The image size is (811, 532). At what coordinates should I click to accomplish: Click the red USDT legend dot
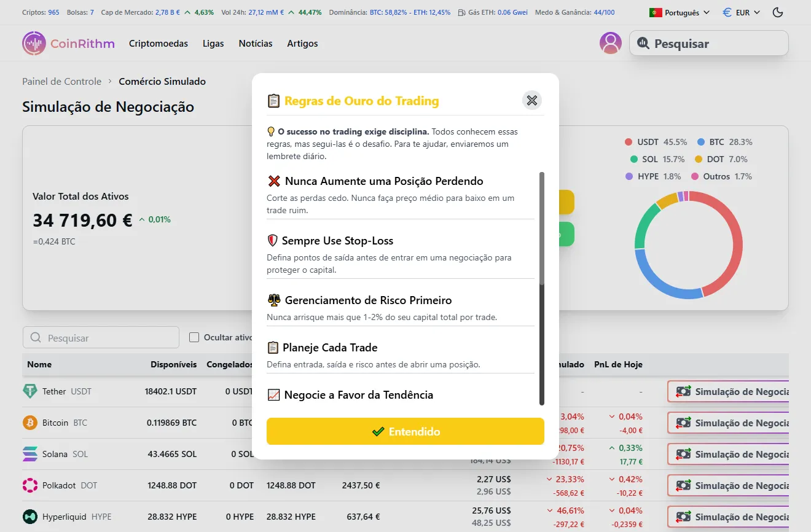click(629, 142)
